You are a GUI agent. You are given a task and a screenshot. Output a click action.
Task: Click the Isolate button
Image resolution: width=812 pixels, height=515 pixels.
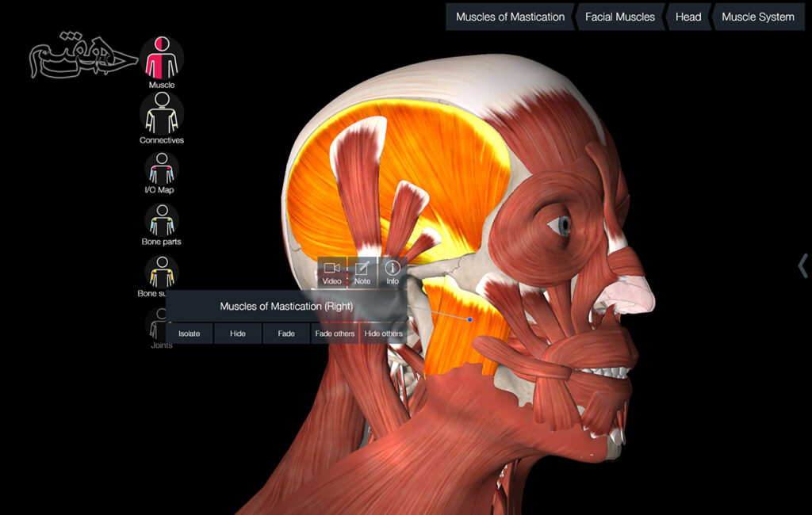pos(190,334)
